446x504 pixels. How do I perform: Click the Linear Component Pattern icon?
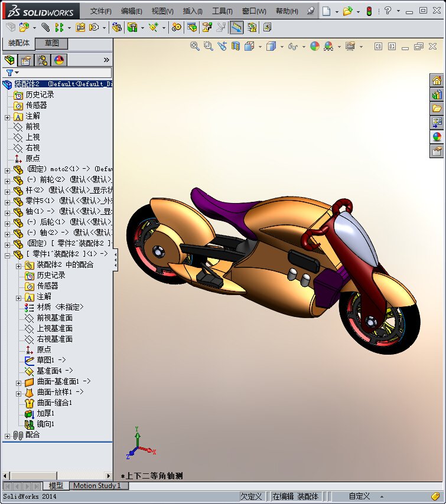tap(59, 28)
